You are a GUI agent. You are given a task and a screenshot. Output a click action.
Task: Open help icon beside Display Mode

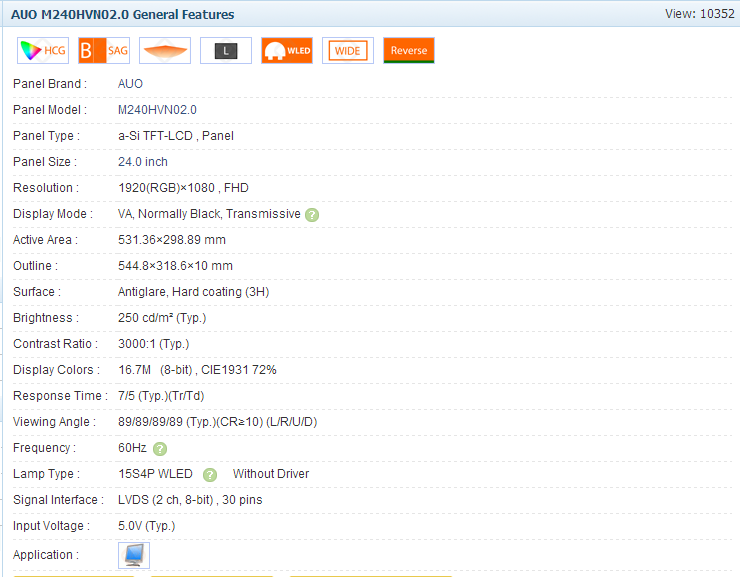coord(312,215)
